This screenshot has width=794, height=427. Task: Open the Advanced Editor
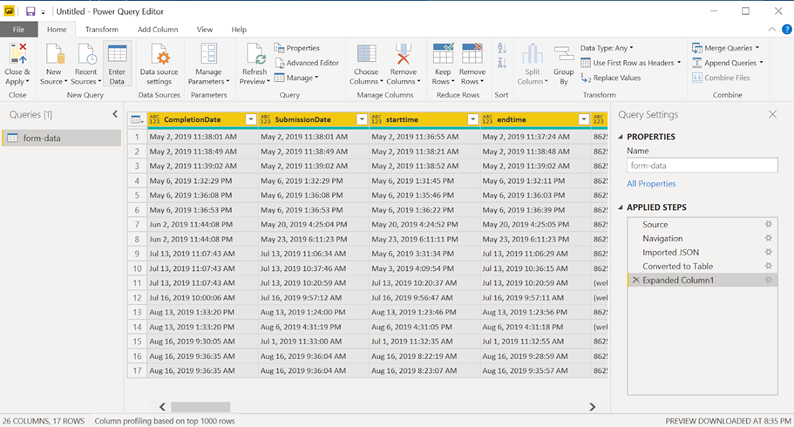tap(307, 63)
